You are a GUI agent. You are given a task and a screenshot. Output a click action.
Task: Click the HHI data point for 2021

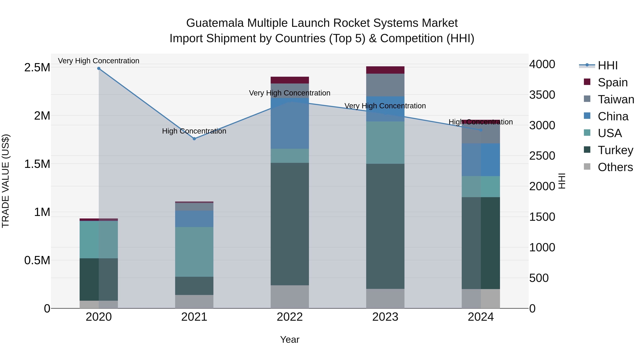click(194, 139)
